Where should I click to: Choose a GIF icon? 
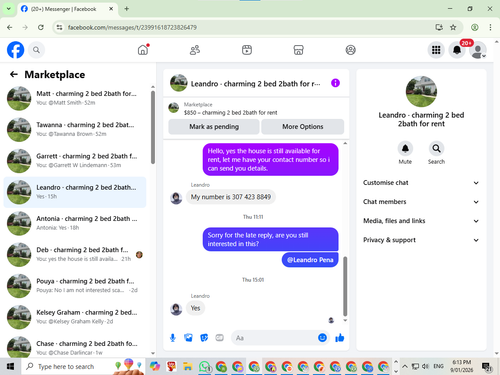point(220,338)
